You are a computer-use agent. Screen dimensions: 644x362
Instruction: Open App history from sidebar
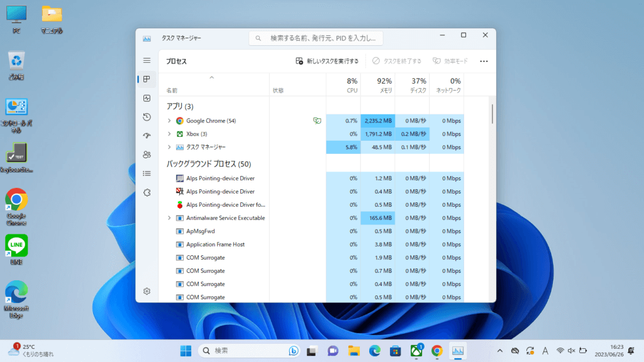[x=147, y=117]
